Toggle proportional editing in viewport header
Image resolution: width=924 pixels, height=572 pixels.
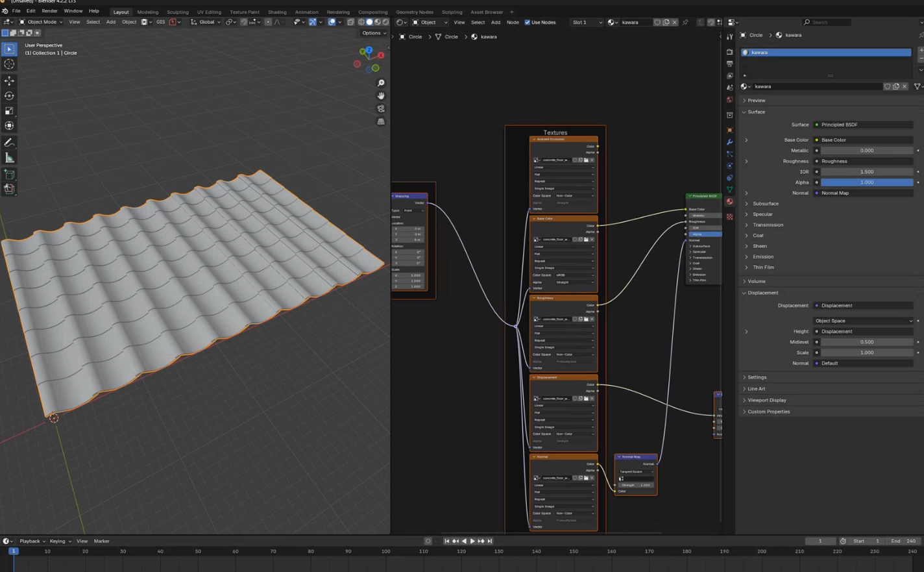[268, 22]
